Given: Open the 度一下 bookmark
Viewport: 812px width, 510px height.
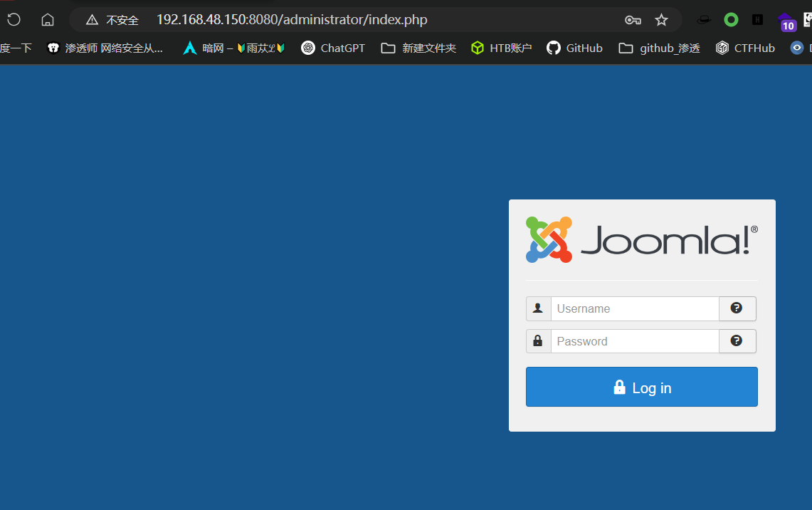Looking at the screenshot, I should 16,48.
